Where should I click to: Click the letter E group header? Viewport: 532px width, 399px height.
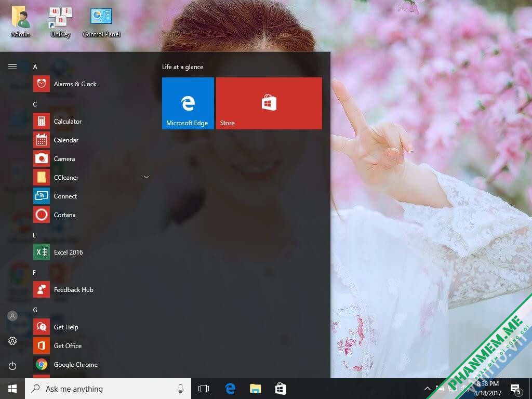click(x=35, y=235)
